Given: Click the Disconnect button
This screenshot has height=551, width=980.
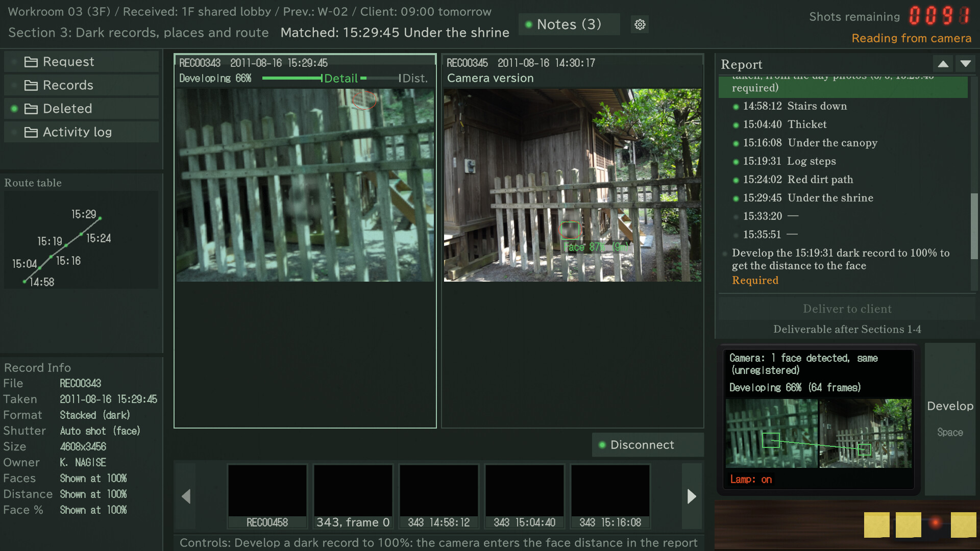Looking at the screenshot, I should [648, 445].
